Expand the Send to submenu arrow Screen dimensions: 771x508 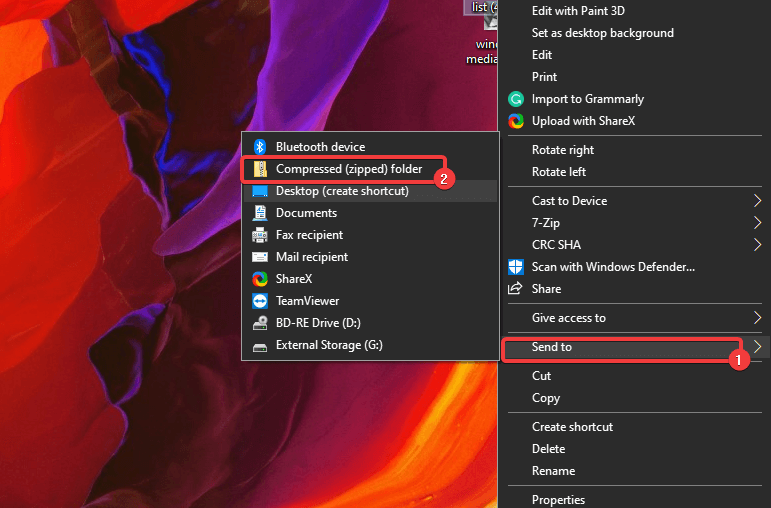[757, 347]
